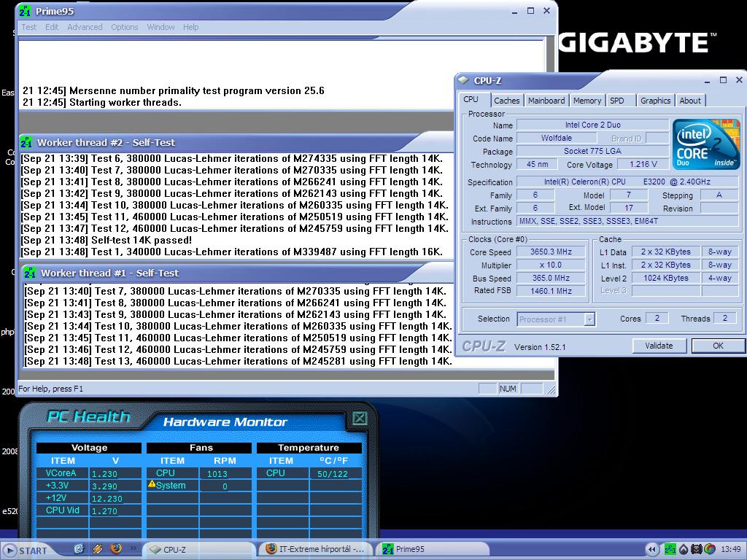Click the System fan warning icon
Image resolution: width=747 pixels, height=560 pixels.
point(152,484)
